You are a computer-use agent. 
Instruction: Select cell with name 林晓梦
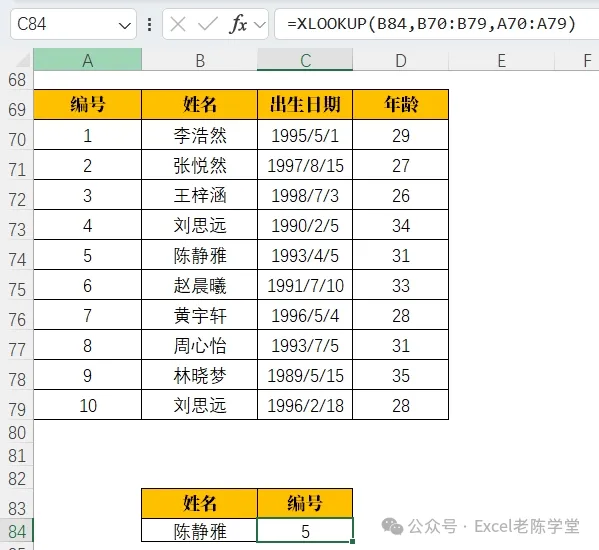click(199, 375)
